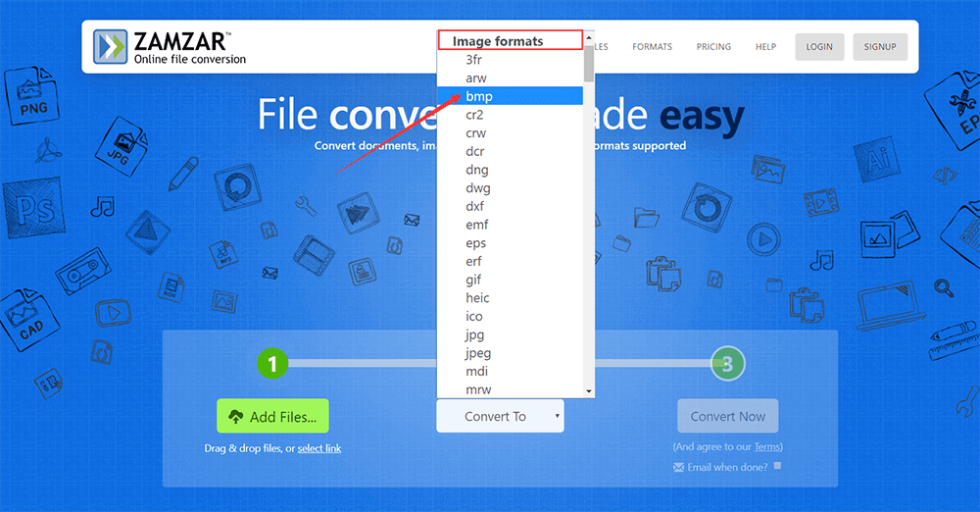Open the Formats menu item
Viewport: 980px width, 512px height.
652,47
